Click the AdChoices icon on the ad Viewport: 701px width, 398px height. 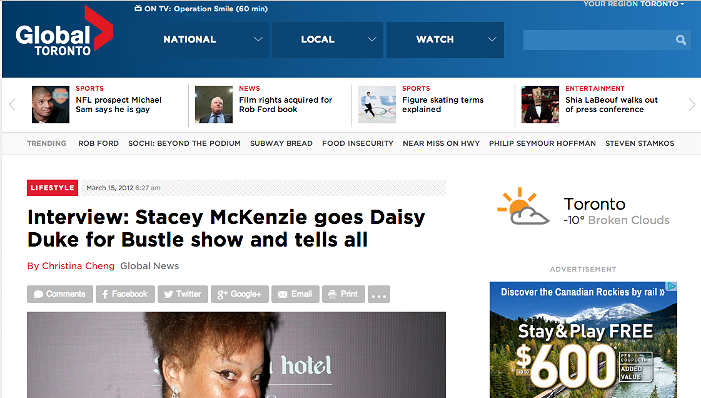pyautogui.click(x=672, y=286)
